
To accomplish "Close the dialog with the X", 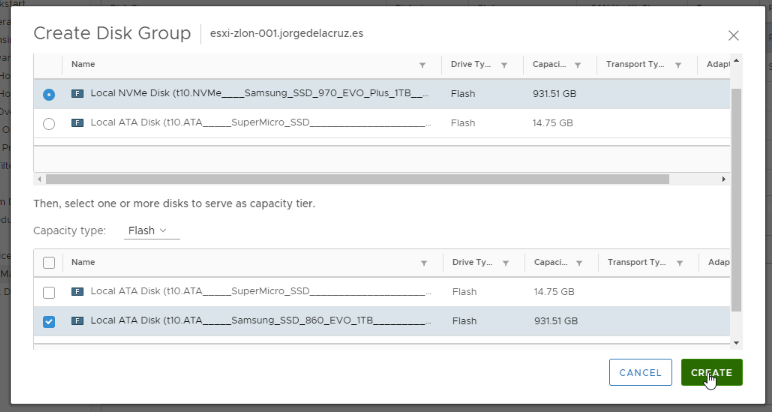I will pyautogui.click(x=734, y=35).
